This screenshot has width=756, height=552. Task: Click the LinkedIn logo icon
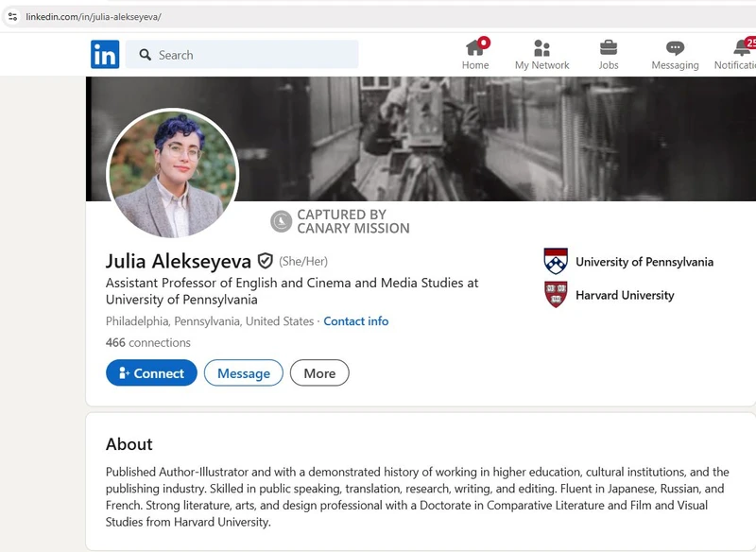(x=105, y=55)
